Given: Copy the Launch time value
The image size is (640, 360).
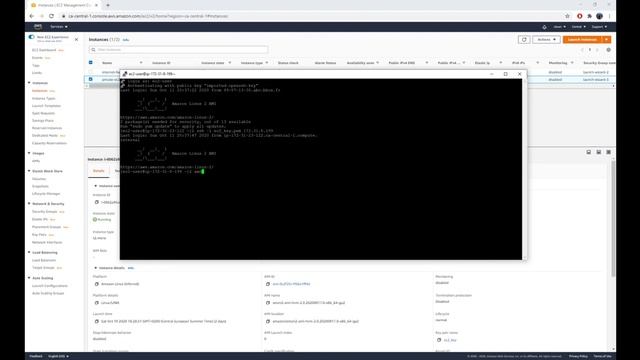Looking at the screenshot, I should [97, 321].
